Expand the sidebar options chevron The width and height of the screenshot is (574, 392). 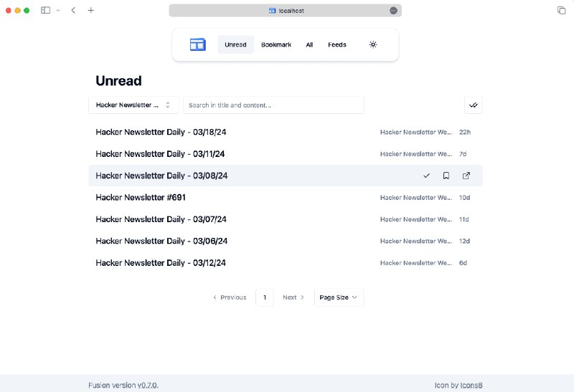pyautogui.click(x=58, y=11)
